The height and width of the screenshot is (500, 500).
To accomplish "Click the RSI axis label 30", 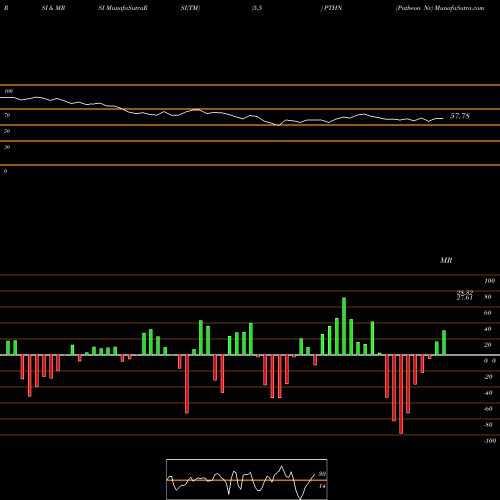I will coord(7,147).
